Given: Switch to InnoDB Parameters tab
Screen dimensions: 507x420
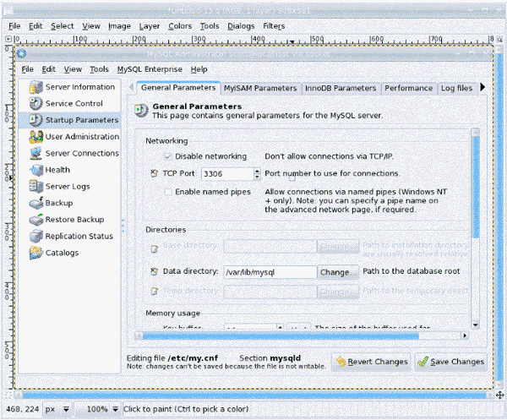Looking at the screenshot, I should point(341,88).
